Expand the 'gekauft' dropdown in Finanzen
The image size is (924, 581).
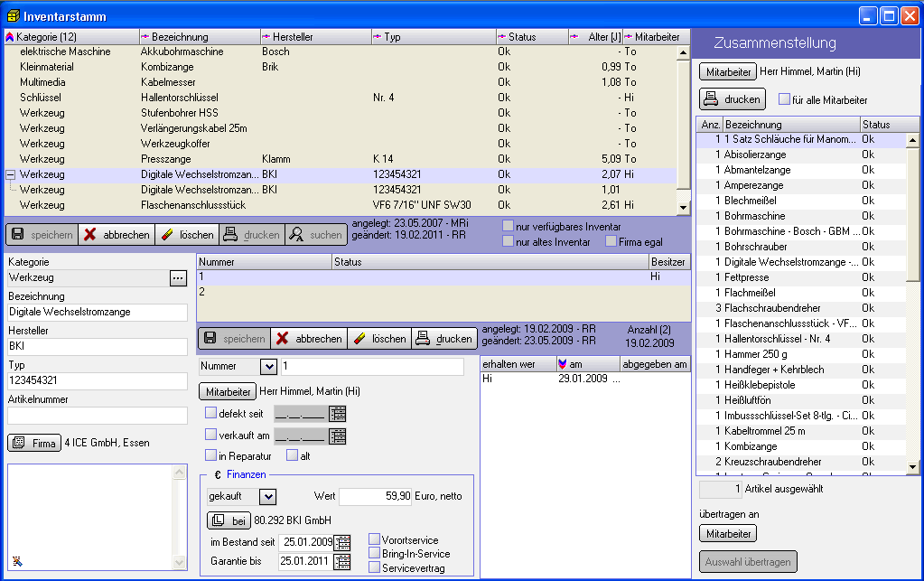pyautogui.click(x=267, y=496)
